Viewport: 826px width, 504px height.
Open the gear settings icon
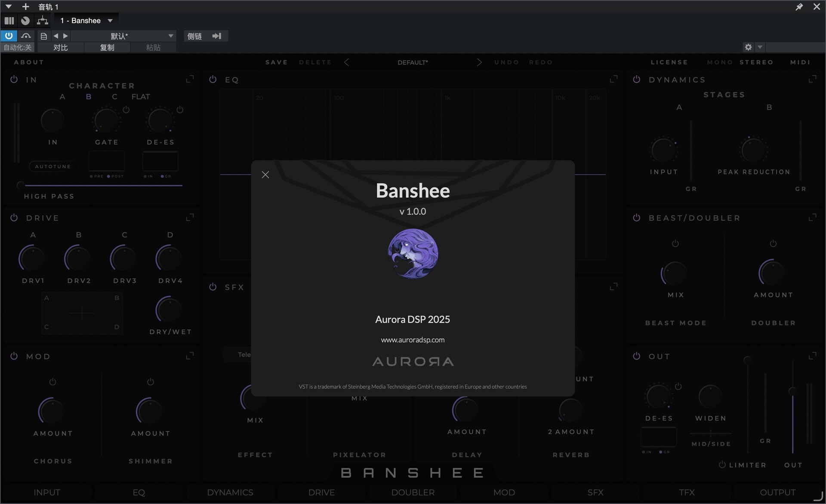coord(748,47)
